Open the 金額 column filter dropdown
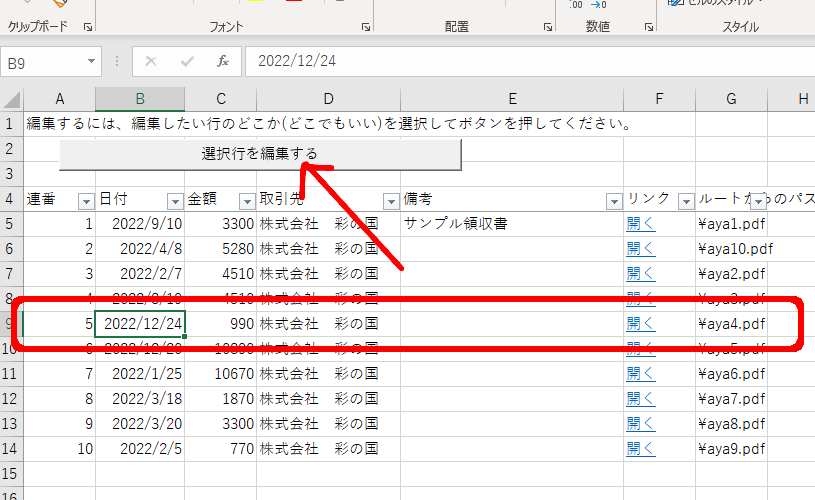 (x=247, y=201)
